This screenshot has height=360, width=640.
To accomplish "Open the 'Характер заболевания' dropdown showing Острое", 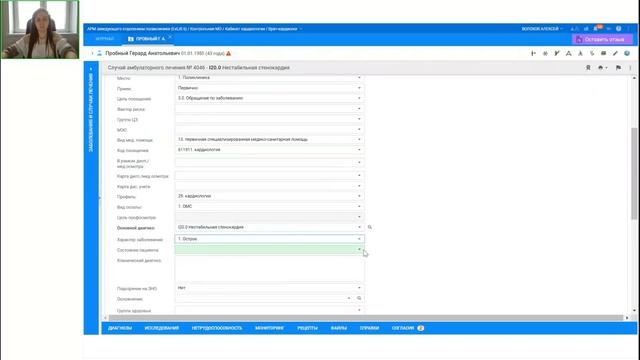I will pyautogui.click(x=270, y=239).
